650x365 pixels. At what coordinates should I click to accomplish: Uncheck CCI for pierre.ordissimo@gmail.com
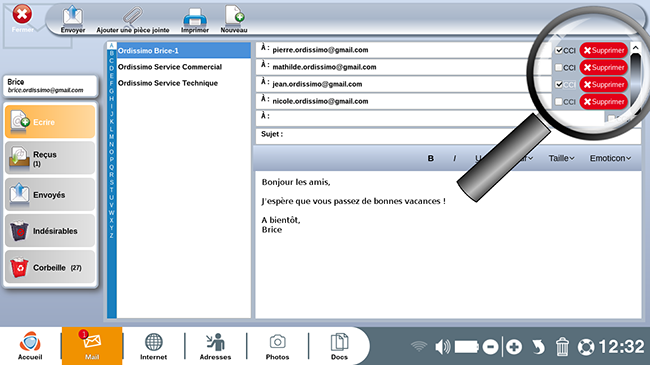[x=559, y=51]
